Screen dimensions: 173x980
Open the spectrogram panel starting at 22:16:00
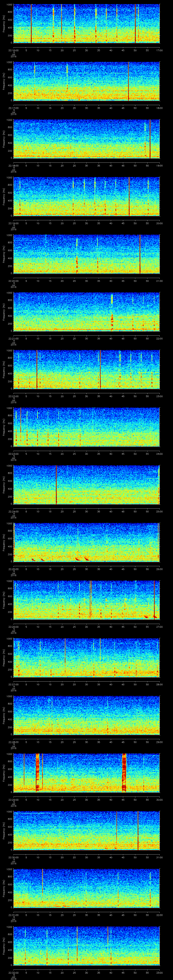point(87,24)
